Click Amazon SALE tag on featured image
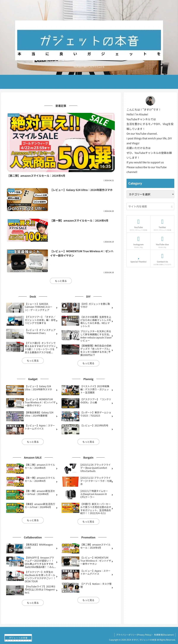 point(13,115)
